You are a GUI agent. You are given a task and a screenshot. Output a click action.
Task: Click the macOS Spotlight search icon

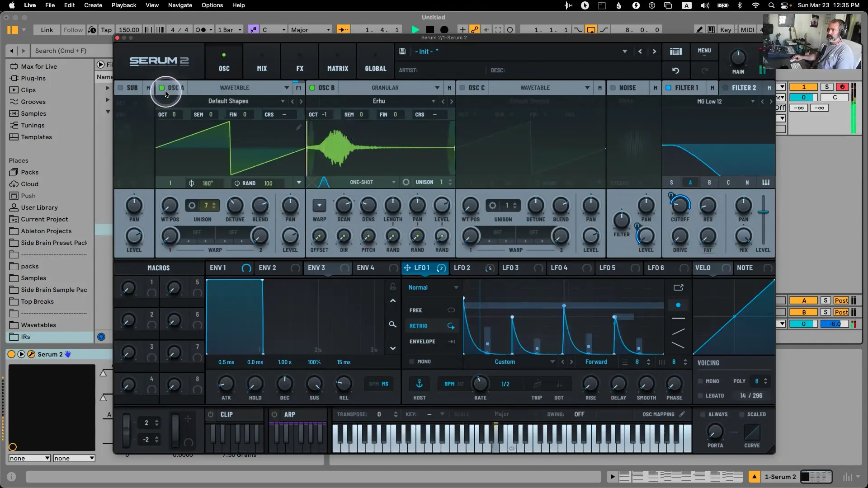(771, 5)
